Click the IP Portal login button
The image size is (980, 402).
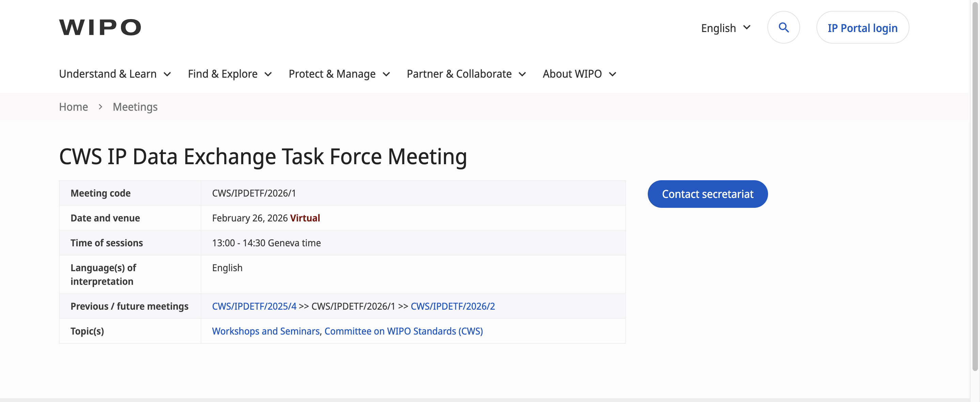(862, 28)
